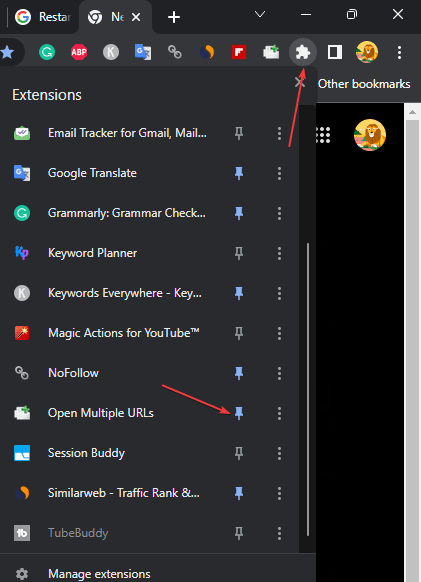
Task: Open the tab search dropdown arrow
Action: pyautogui.click(x=260, y=14)
